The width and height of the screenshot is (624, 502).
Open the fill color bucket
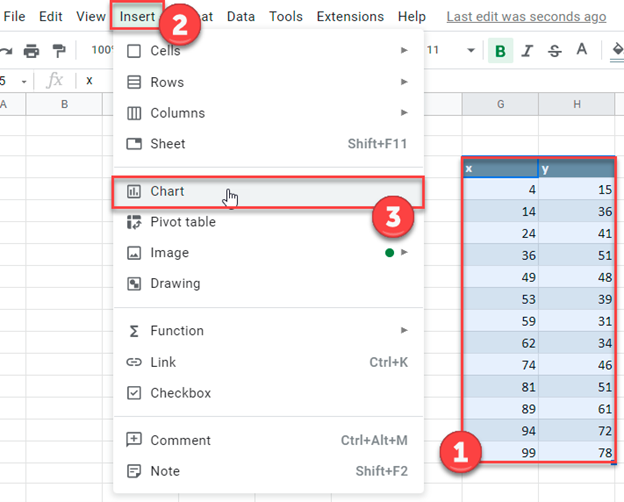pyautogui.click(x=618, y=51)
